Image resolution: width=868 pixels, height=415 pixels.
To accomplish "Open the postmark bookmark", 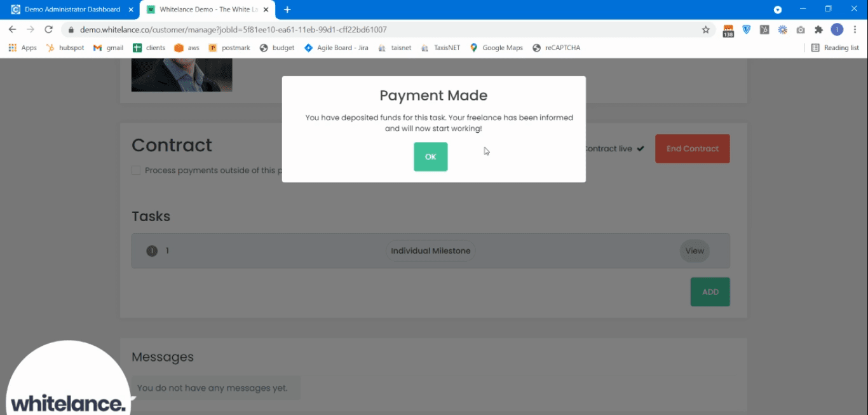I will point(229,48).
